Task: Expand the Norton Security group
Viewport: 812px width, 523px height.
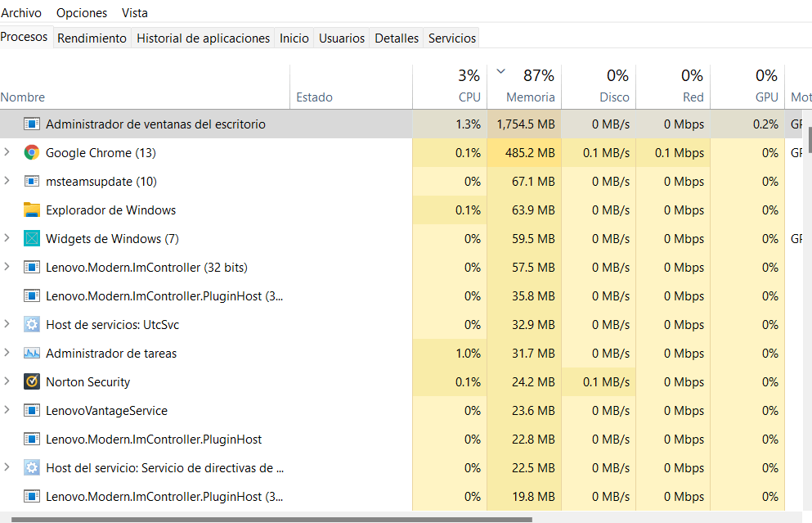Action: pos(7,381)
